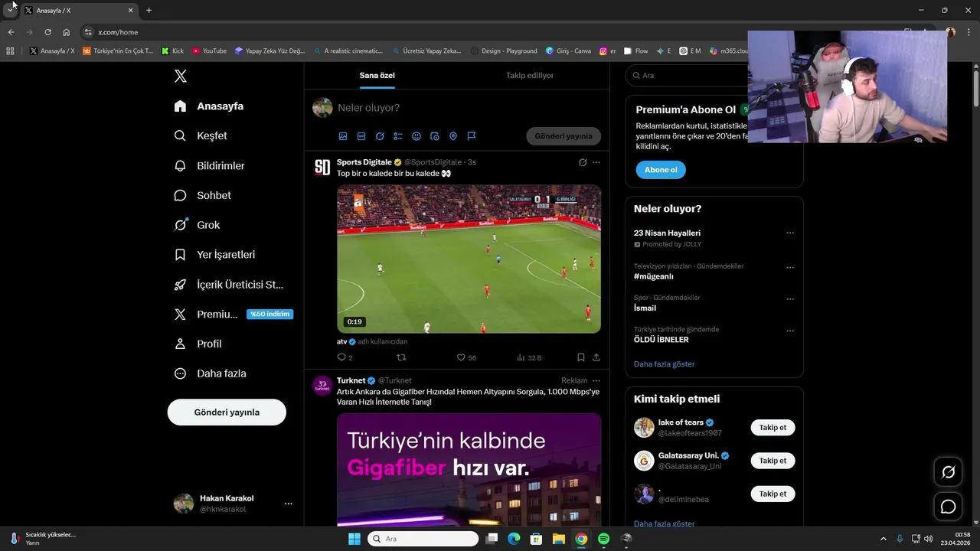Open Sohbet messages
Viewport: 980px width, 551px height.
[203, 195]
